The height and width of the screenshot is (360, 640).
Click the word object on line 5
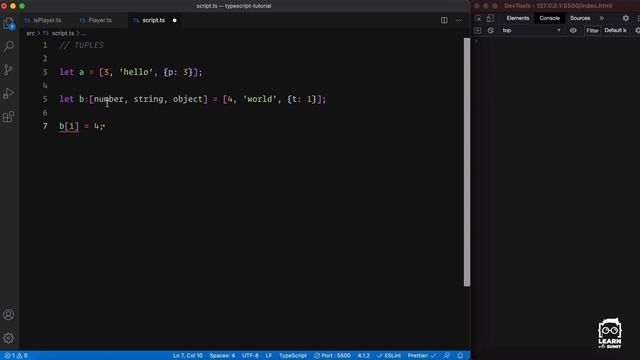pos(187,99)
